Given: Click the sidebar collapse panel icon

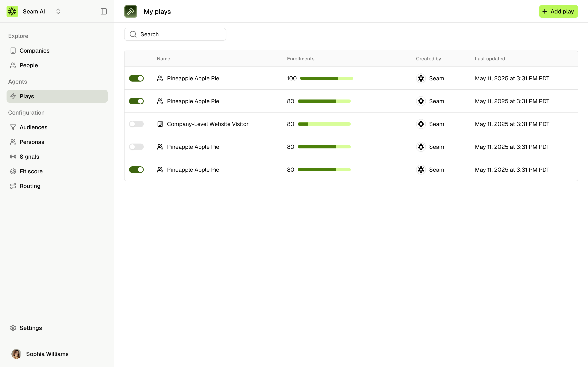Looking at the screenshot, I should pos(104,11).
